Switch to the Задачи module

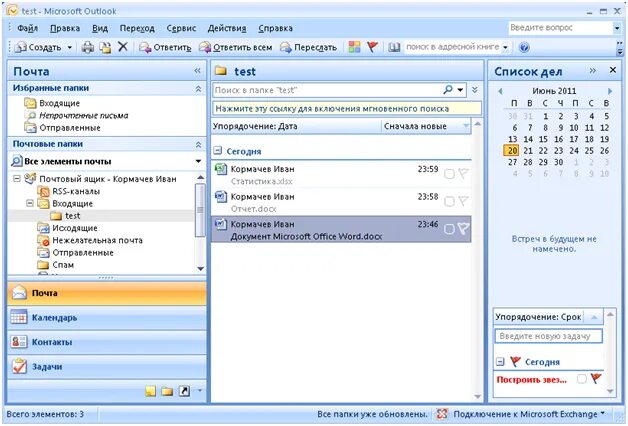[x=107, y=367]
